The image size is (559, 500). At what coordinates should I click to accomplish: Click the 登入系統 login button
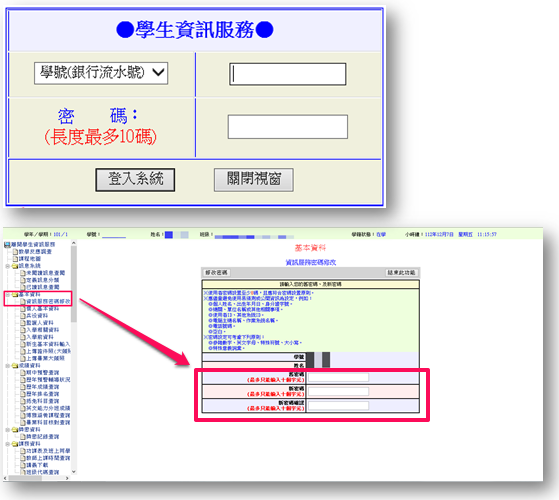pyautogui.click(x=135, y=180)
